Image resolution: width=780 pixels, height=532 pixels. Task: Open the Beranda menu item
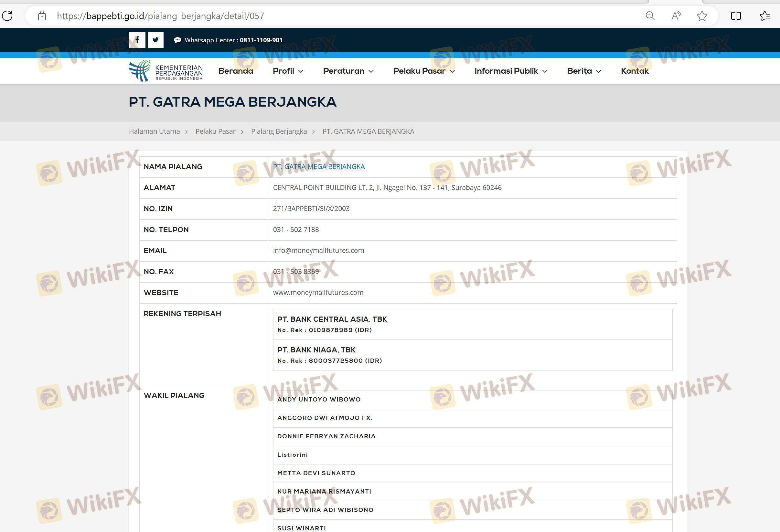[x=236, y=71]
